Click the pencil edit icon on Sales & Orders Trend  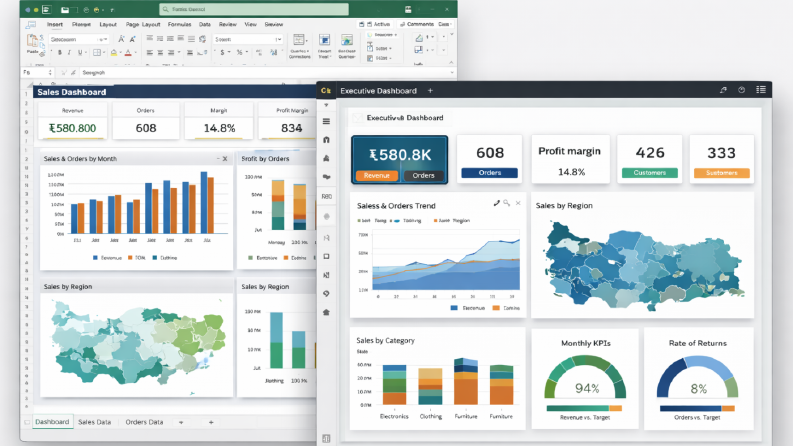[497, 203]
